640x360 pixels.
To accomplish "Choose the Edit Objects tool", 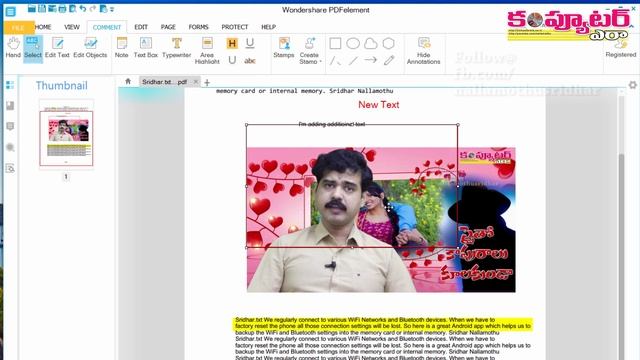I will [90, 48].
